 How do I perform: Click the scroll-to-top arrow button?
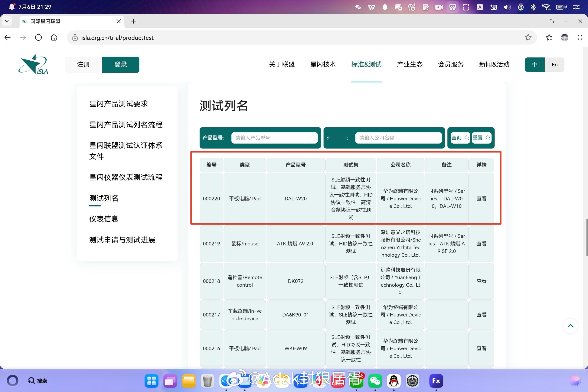[570, 326]
